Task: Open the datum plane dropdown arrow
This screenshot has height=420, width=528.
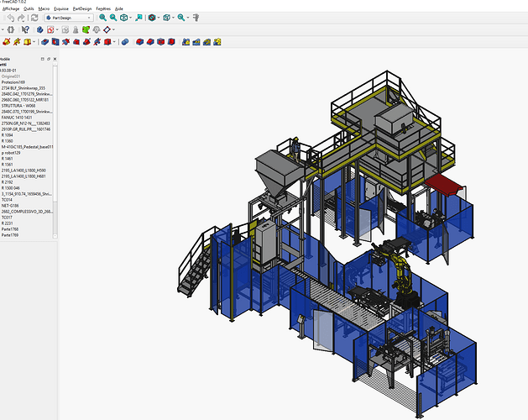Action: [113, 30]
